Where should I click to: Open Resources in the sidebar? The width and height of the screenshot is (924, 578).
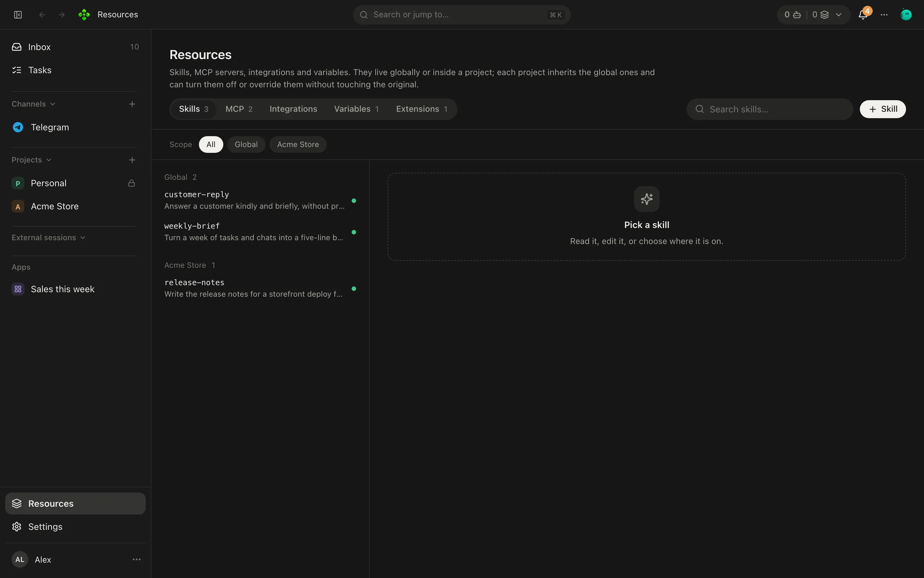75,504
